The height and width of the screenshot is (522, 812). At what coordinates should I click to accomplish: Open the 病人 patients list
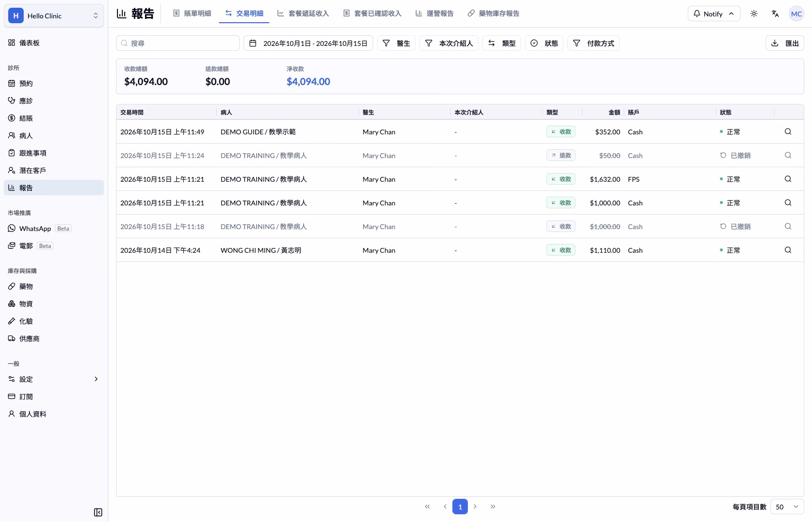(x=54, y=135)
